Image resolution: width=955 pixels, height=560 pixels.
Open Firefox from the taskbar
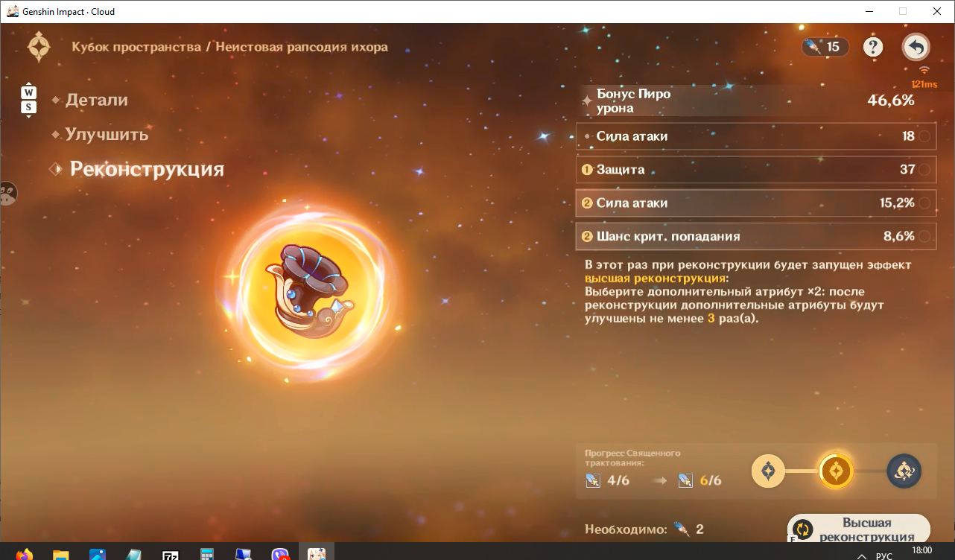click(25, 555)
